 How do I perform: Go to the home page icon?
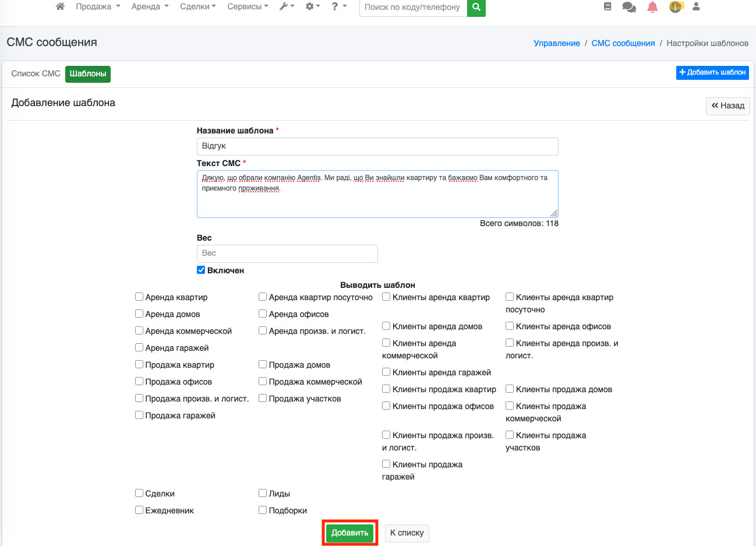tap(60, 7)
